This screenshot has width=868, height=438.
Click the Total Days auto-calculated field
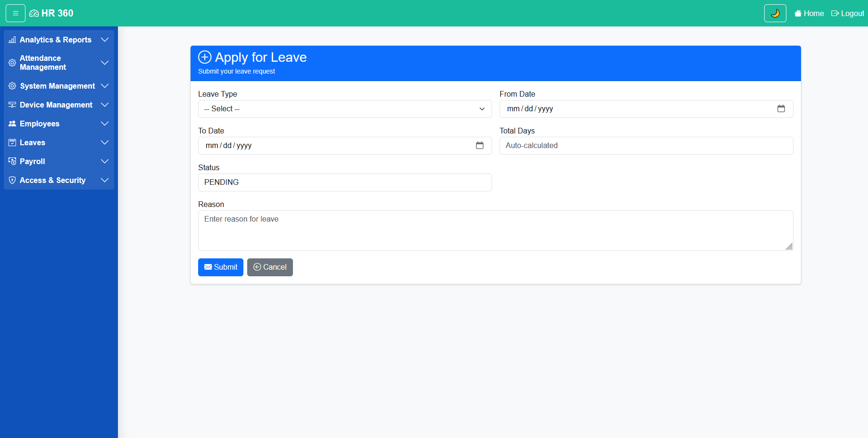tap(646, 146)
